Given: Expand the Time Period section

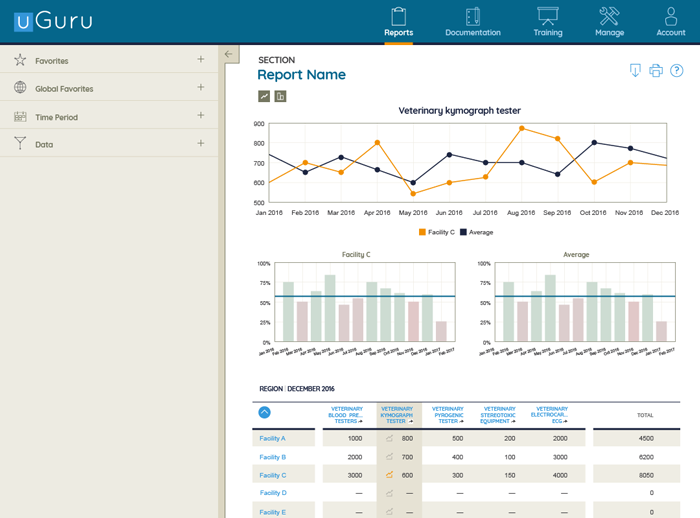Looking at the screenshot, I should (x=200, y=116).
